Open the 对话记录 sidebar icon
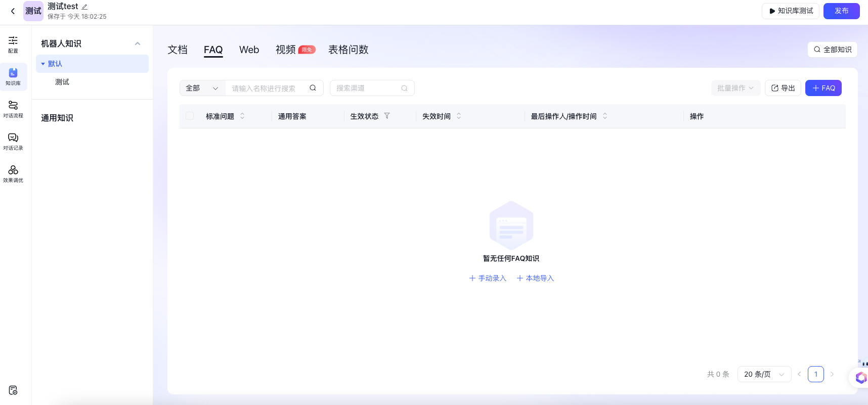Viewport: 868px width, 405px height. click(x=13, y=142)
